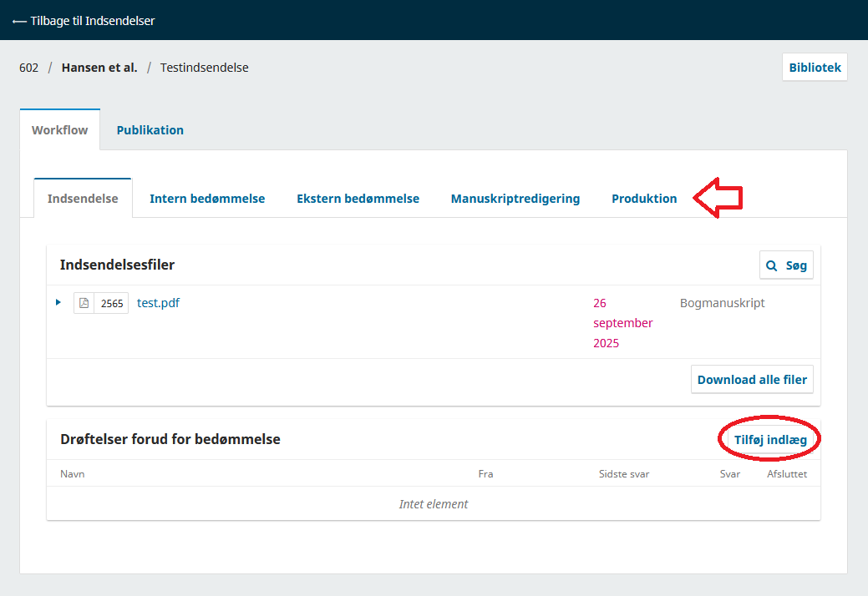Expand the test.pdf file row details
Viewport: 868px width, 596px height.
pos(58,302)
